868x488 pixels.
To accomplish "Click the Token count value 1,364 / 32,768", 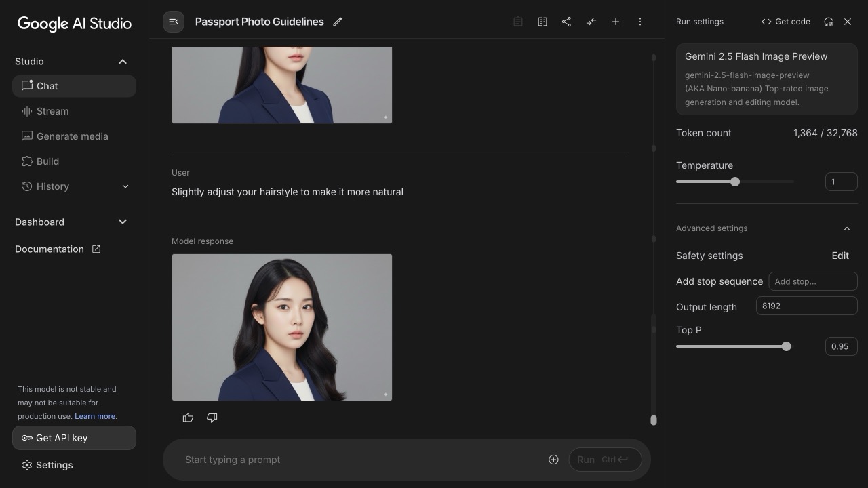I will coord(825,133).
